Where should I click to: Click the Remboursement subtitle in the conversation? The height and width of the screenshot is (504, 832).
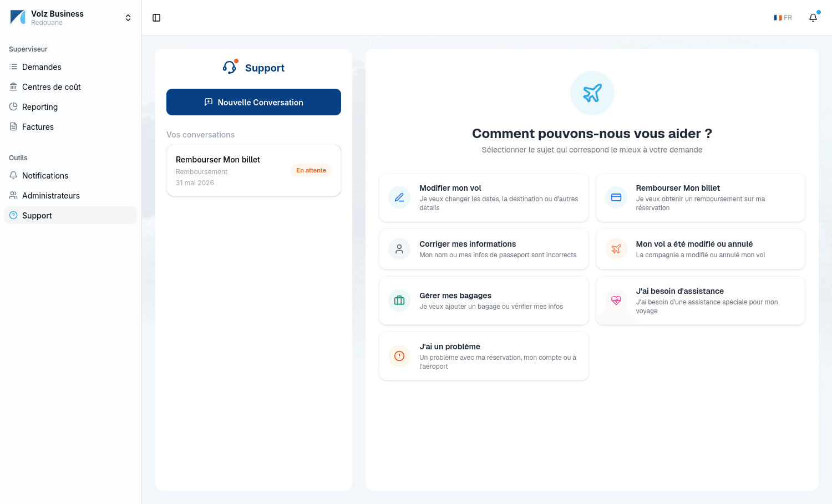[201, 172]
